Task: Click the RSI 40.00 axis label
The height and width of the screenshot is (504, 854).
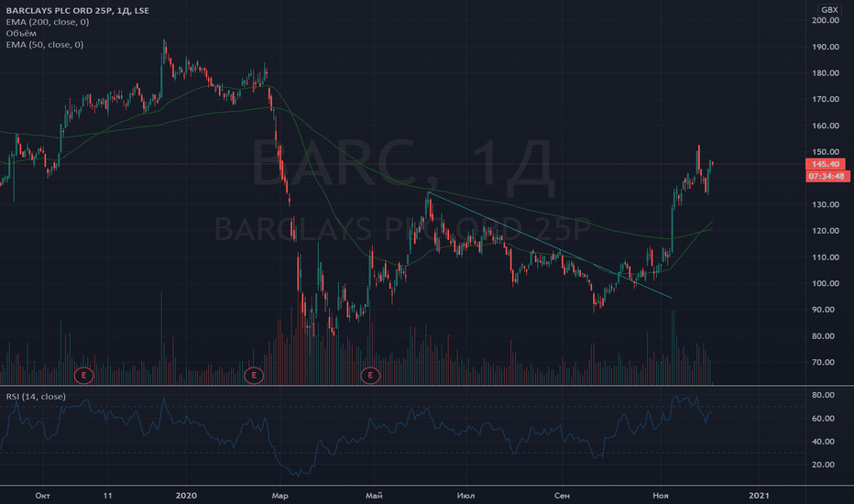Action: pyautogui.click(x=823, y=442)
